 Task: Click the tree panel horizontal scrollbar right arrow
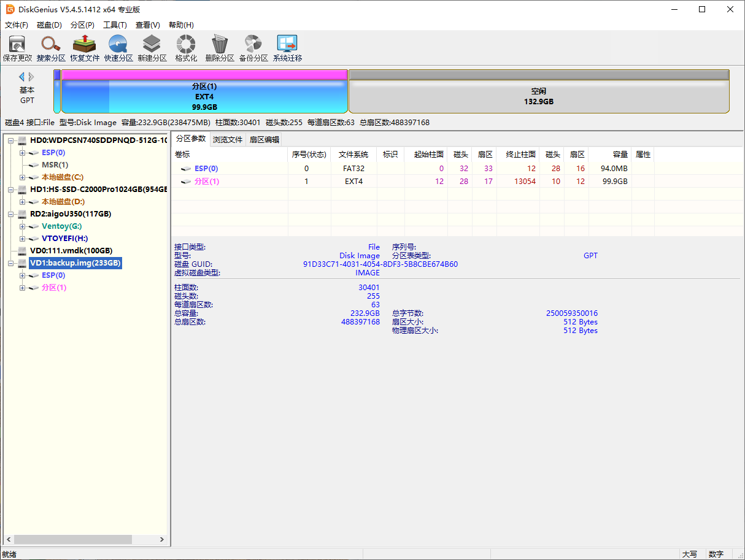tap(162, 540)
